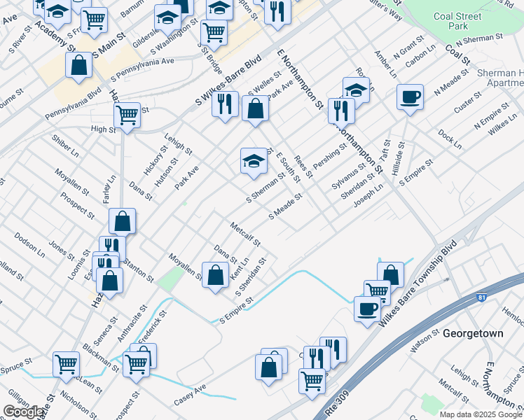
Task: Click the school marker above the Northampton St restaurant
Action: coord(357,90)
